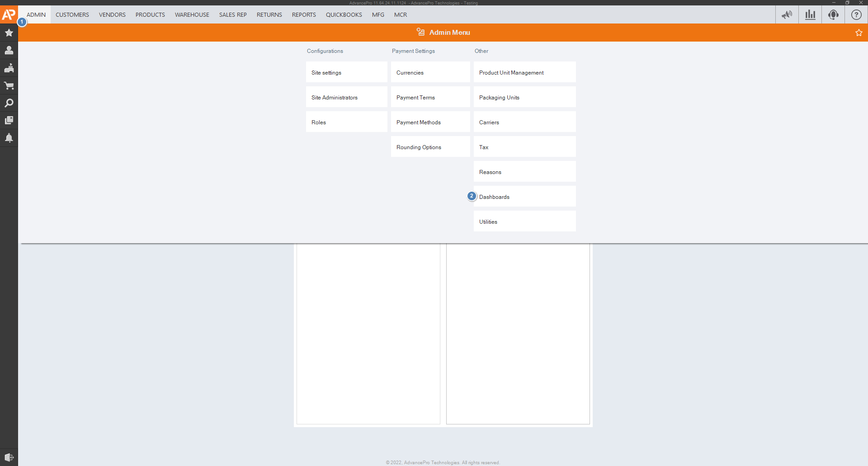Image resolution: width=868 pixels, height=466 pixels.
Task: Choose Payment Methods entry
Action: pyautogui.click(x=430, y=122)
